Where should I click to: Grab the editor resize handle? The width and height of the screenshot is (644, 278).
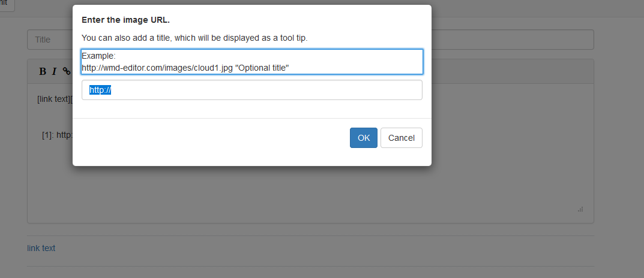(580, 209)
